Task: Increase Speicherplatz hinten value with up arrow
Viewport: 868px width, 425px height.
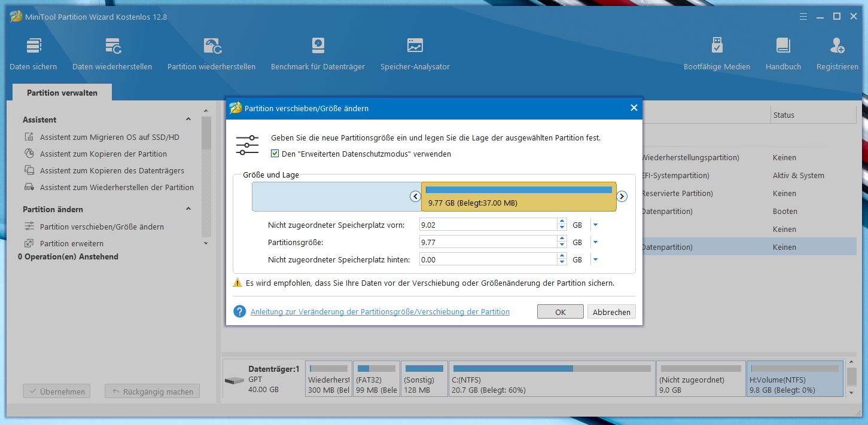Action: click(562, 256)
